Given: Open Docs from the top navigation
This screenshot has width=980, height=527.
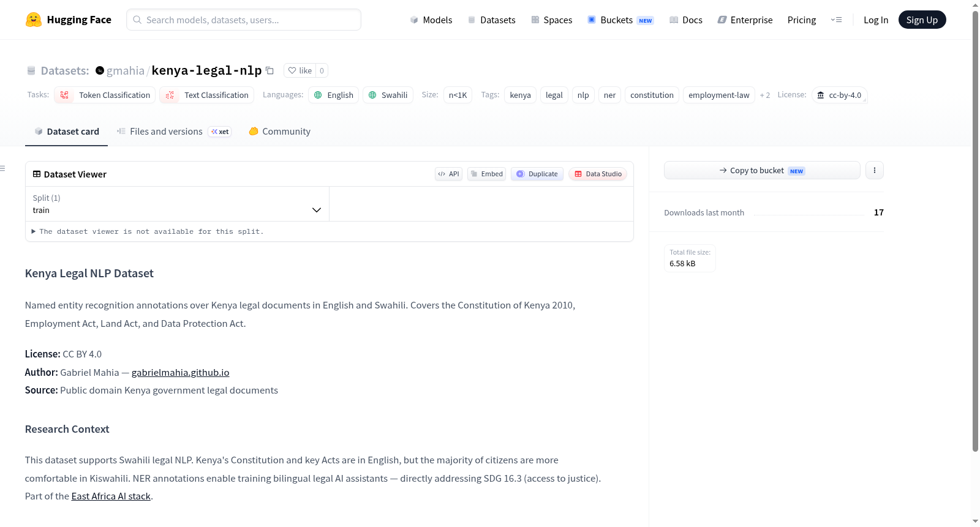Looking at the screenshot, I should 686,20.
